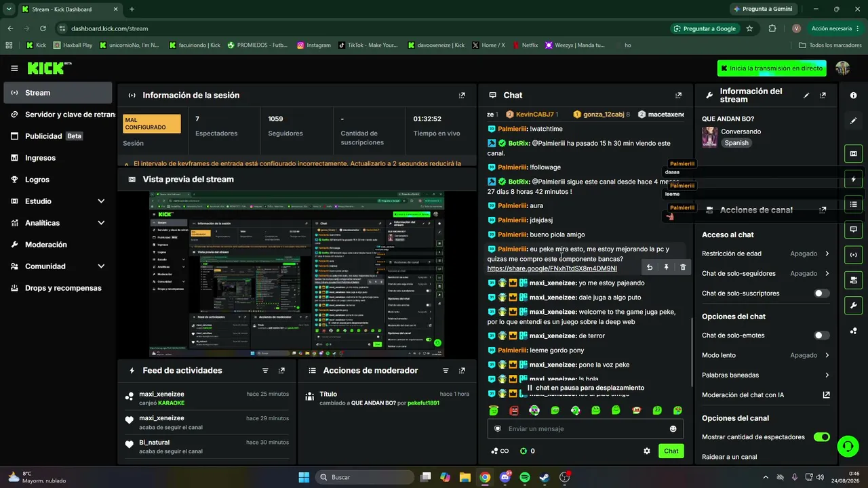Click the pencil edit icon in the right rail
The width and height of the screenshot is (868, 488).
point(853,121)
